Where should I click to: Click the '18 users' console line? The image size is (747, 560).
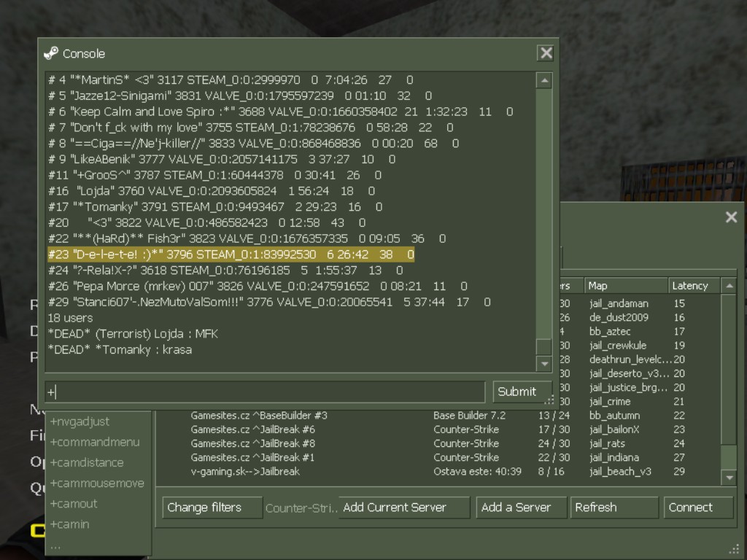point(70,318)
